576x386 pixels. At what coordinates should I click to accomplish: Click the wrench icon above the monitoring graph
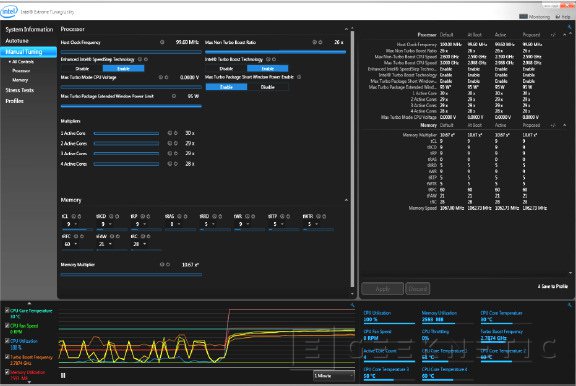(x=352, y=305)
